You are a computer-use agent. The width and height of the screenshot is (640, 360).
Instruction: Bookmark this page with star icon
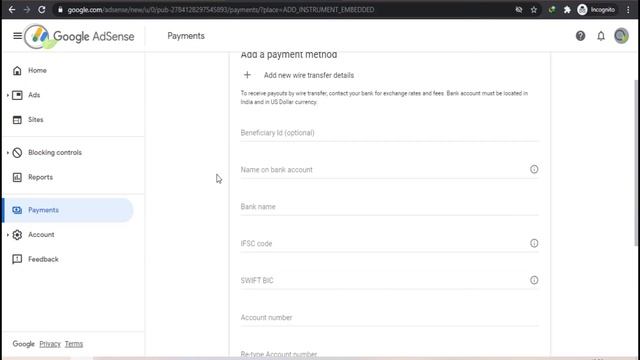pos(534,10)
